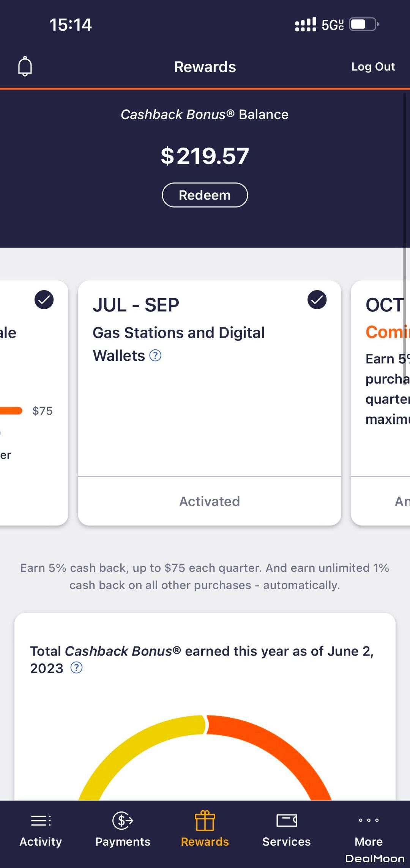
Task: Open the More three-dots icon
Action: click(369, 820)
